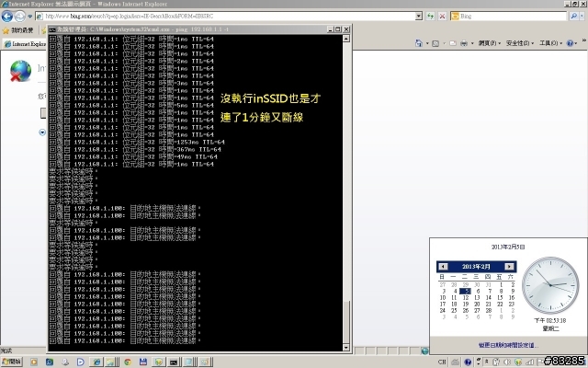Click the change date and time settings link
Image resolution: width=588 pixels, height=368 pixels.
pyautogui.click(x=508, y=345)
